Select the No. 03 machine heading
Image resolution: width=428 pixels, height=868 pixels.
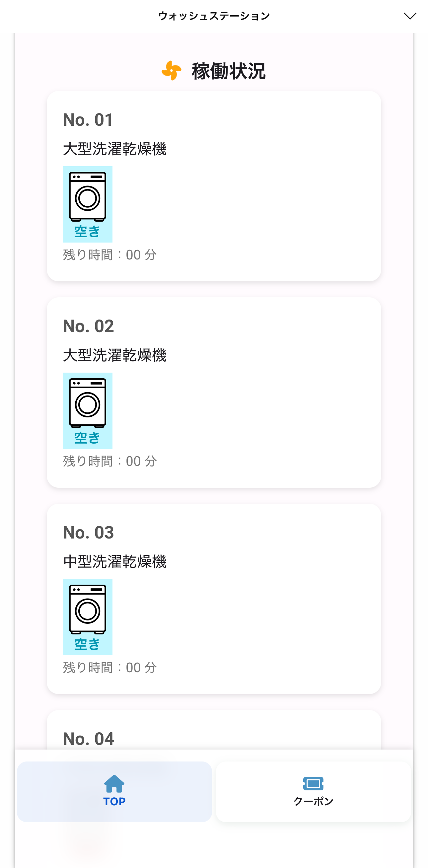[88, 533]
